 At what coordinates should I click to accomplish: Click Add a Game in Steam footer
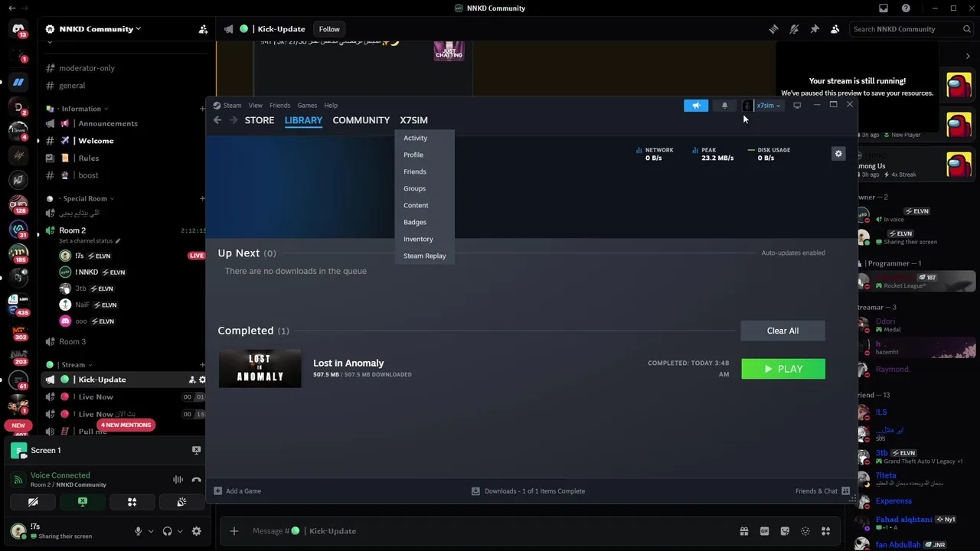click(x=237, y=491)
